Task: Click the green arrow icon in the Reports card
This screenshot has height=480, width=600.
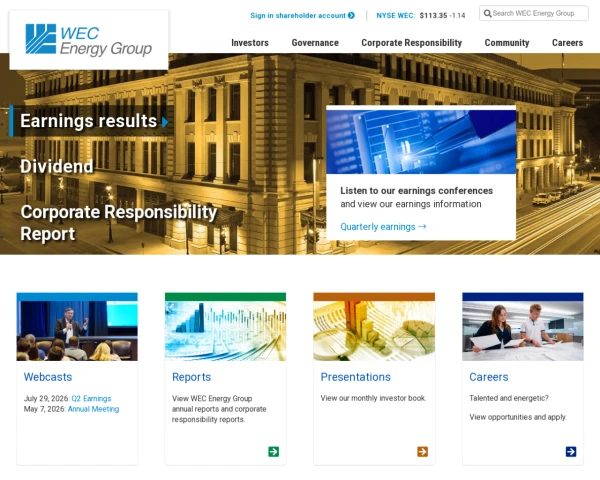Action: point(274,452)
